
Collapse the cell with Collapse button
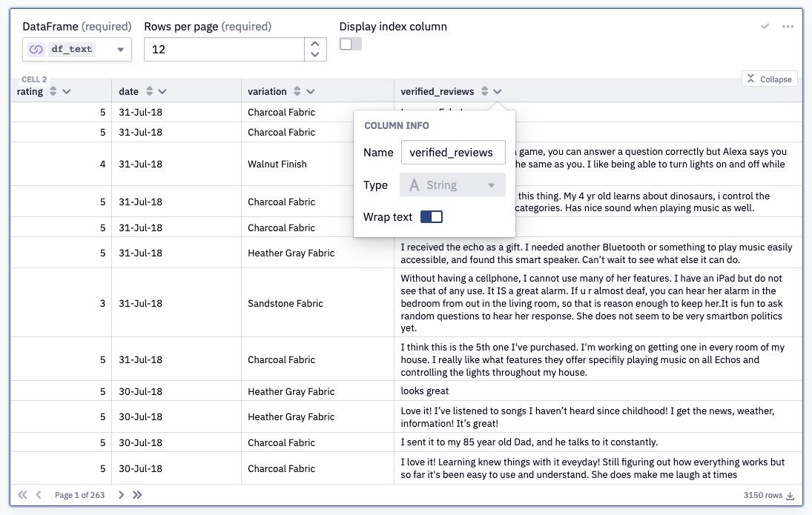(769, 79)
